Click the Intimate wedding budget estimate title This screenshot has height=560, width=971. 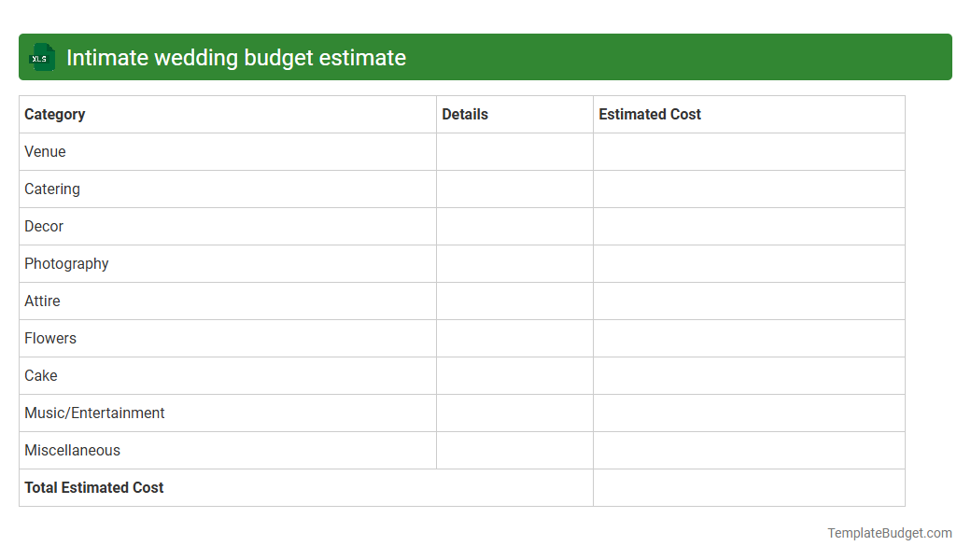235,57
